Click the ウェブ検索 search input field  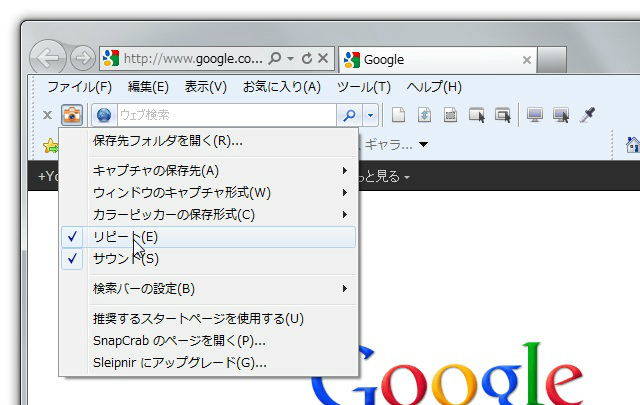click(227, 115)
